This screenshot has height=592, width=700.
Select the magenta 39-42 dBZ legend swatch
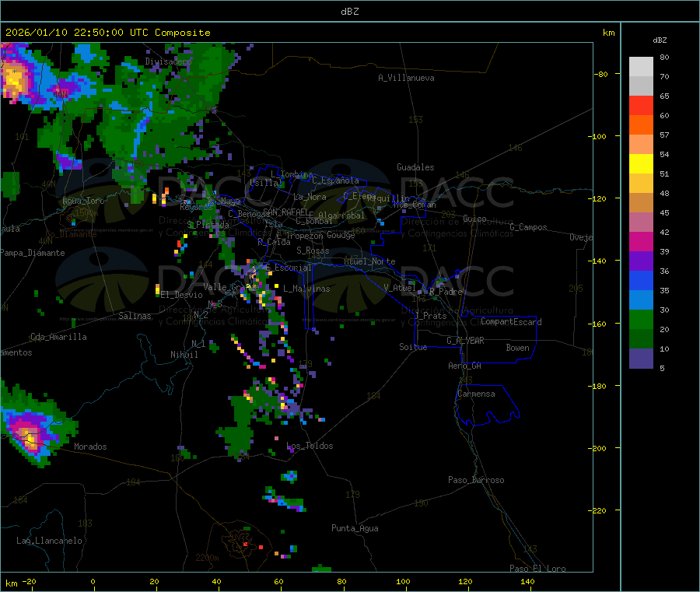tap(641, 241)
